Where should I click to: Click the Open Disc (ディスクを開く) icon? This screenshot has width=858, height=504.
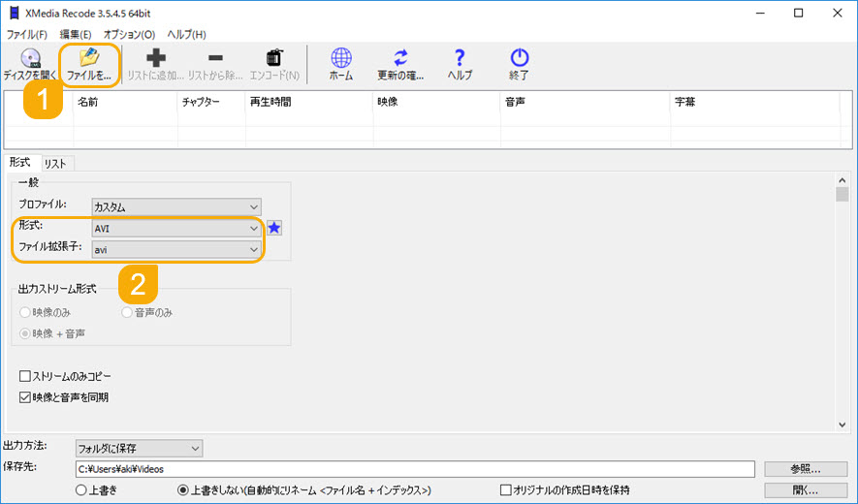(x=30, y=58)
